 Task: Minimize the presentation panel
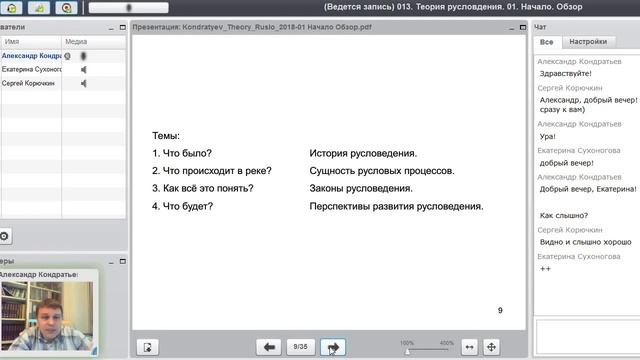[511, 28]
